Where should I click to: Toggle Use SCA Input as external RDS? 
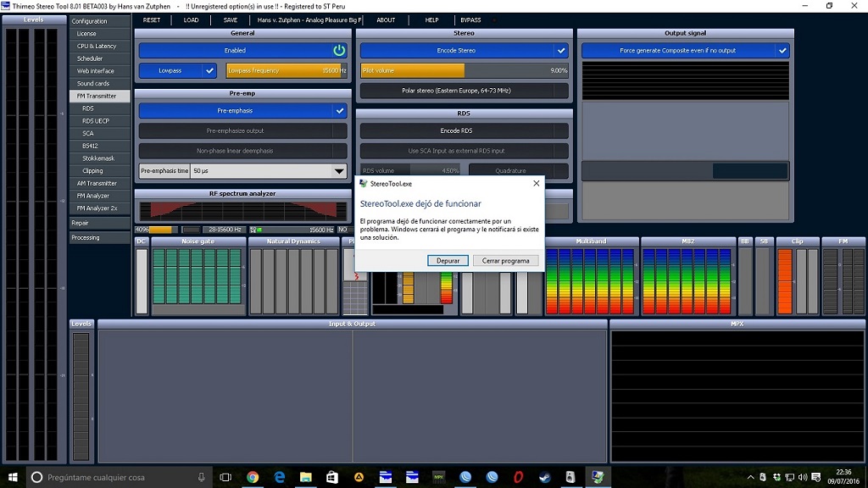pos(464,151)
